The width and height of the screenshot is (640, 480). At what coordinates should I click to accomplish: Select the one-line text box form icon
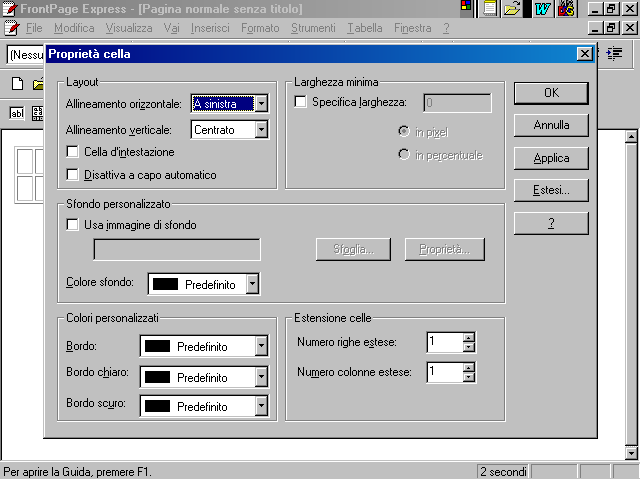point(17,113)
